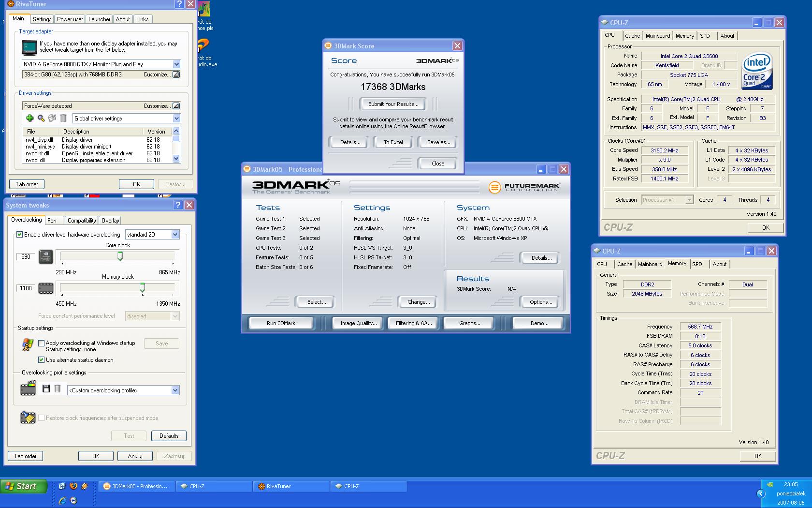Click Save as button in 3DMark Score
812x508 pixels.
tap(438, 142)
